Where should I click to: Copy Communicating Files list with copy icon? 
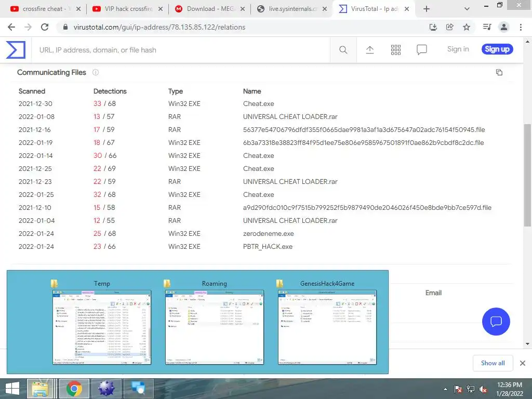coord(499,72)
